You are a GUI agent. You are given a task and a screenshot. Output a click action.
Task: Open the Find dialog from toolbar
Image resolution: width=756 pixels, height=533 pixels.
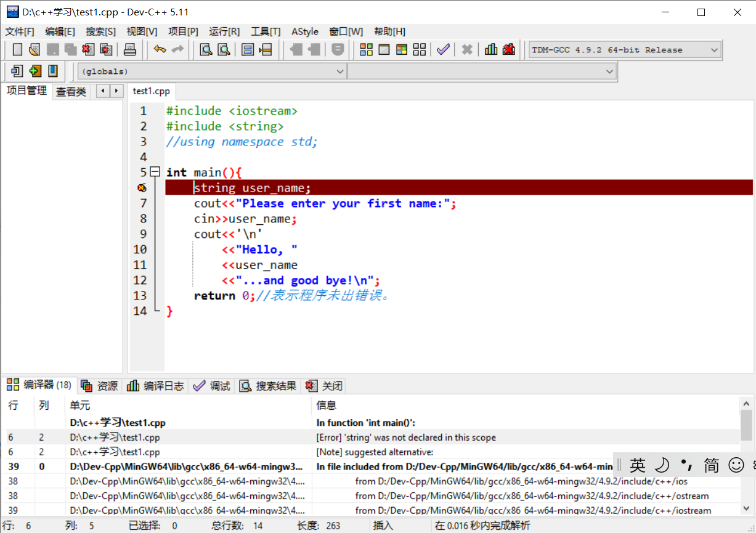(206, 50)
